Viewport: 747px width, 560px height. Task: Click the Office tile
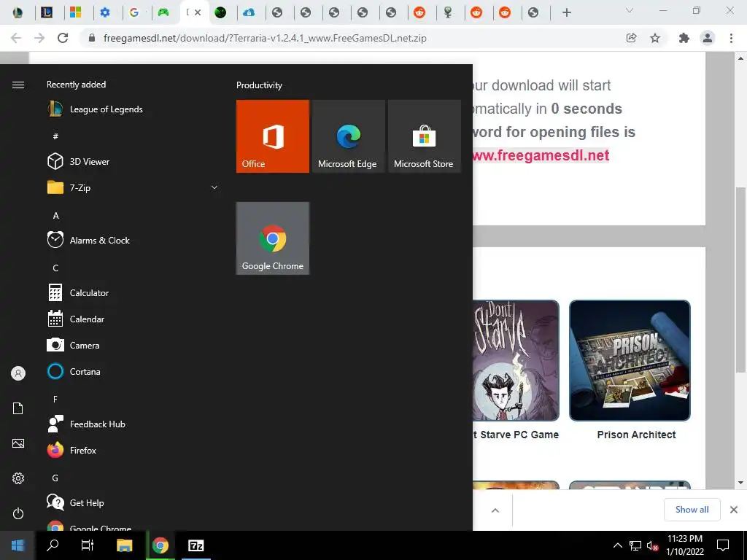273,136
